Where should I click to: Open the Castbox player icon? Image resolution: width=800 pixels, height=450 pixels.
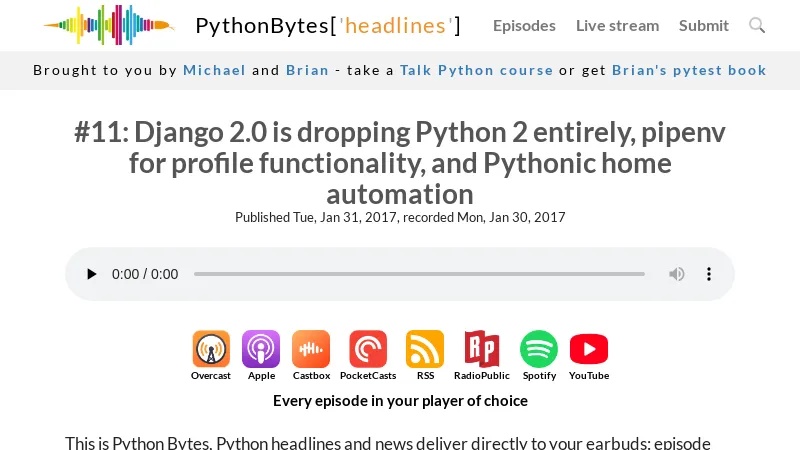(x=311, y=349)
